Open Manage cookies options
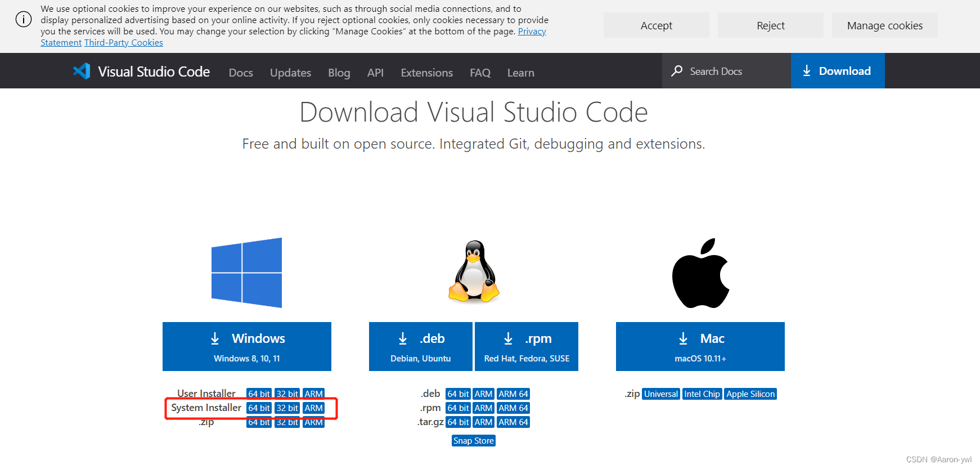The image size is (980, 469). point(885,25)
